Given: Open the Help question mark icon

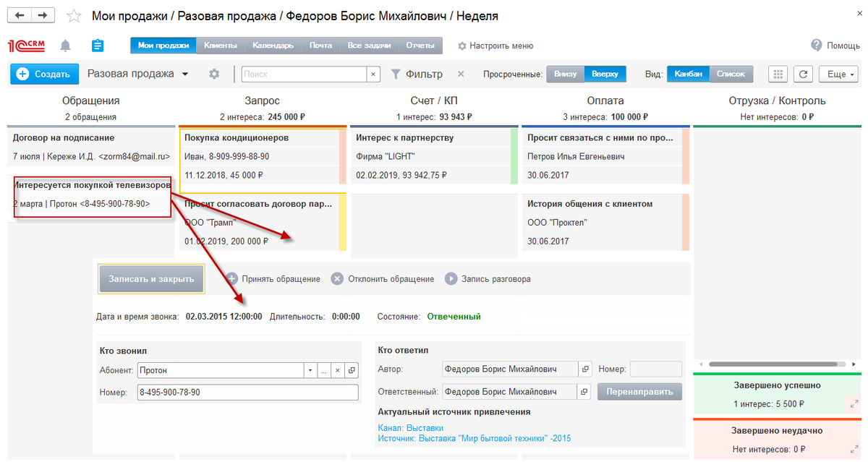Looking at the screenshot, I should click(x=817, y=45).
